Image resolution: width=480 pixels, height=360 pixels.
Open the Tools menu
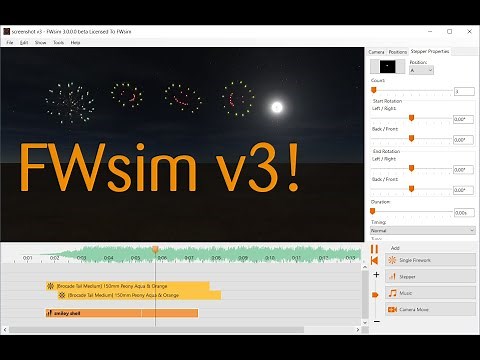point(59,43)
